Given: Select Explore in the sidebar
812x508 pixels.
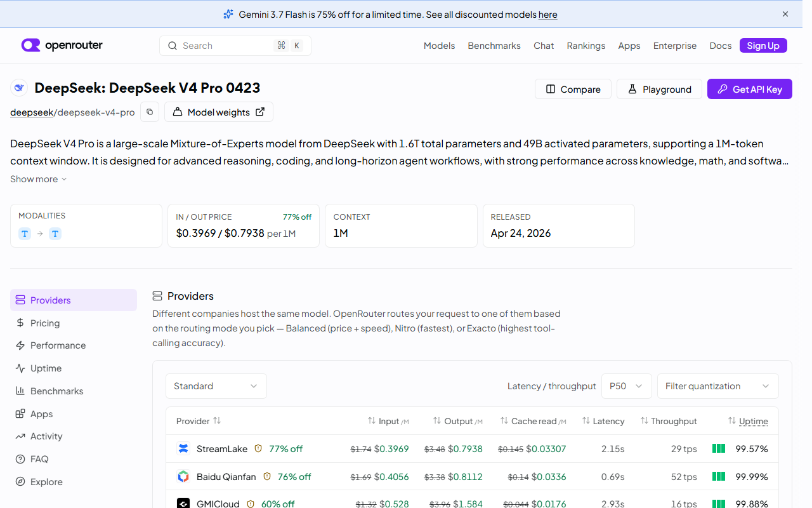Looking at the screenshot, I should click(74, 482).
